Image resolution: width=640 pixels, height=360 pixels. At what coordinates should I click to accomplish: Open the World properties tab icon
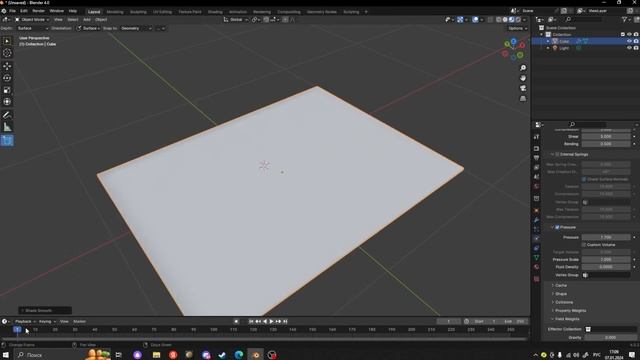536,187
